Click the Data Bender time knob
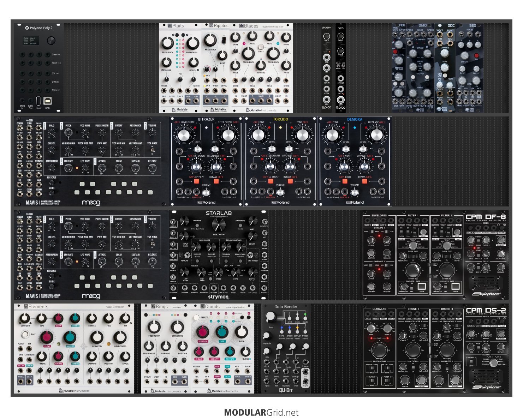This screenshot has width=523, height=420. tap(271, 317)
